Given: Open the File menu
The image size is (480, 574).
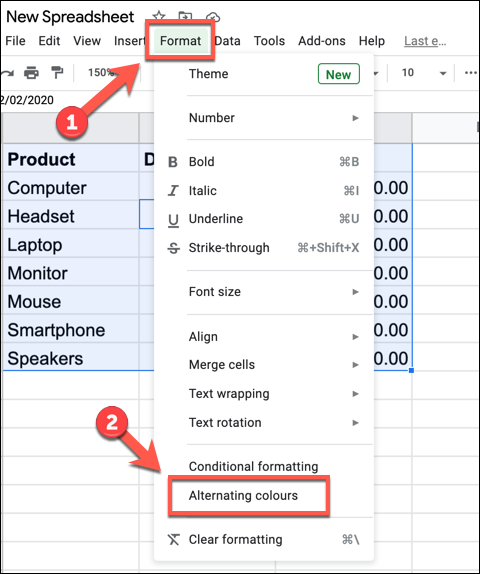Looking at the screenshot, I should (x=15, y=41).
